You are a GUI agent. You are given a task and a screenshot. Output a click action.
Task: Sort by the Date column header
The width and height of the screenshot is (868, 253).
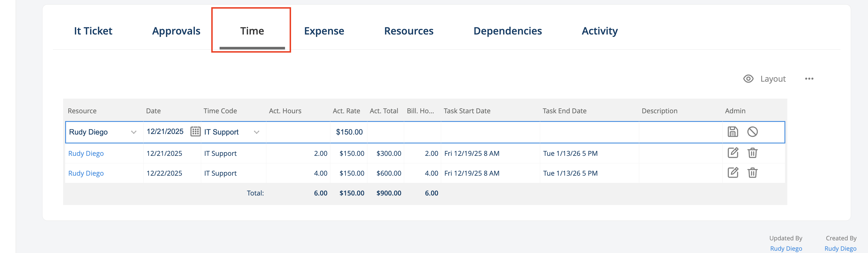pos(153,111)
